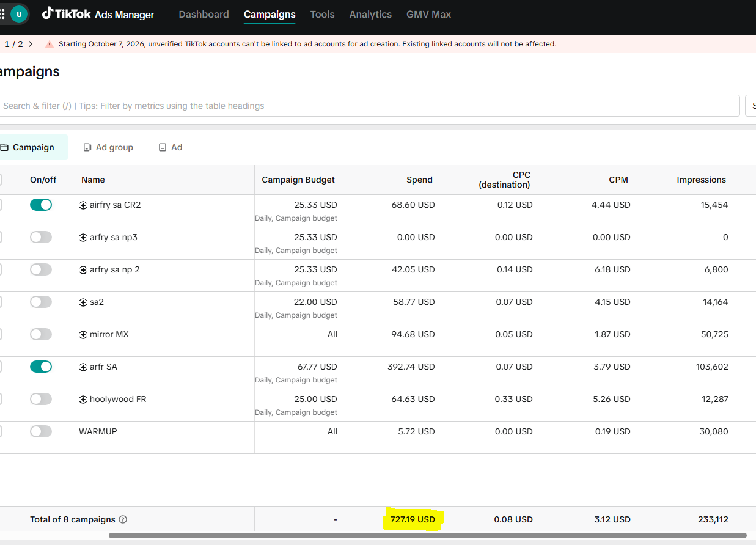Focus the Search & filter field
Viewport: 756px width, 545px height.
tap(369, 106)
